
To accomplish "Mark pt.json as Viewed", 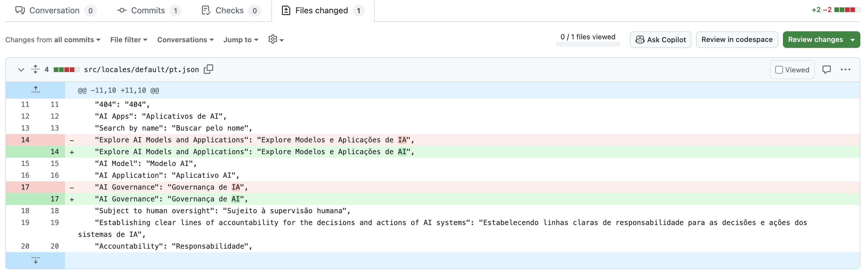I will 792,70.
